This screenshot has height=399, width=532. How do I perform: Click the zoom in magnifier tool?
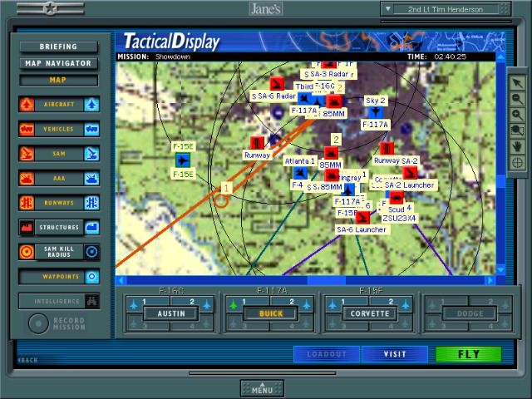(x=517, y=115)
